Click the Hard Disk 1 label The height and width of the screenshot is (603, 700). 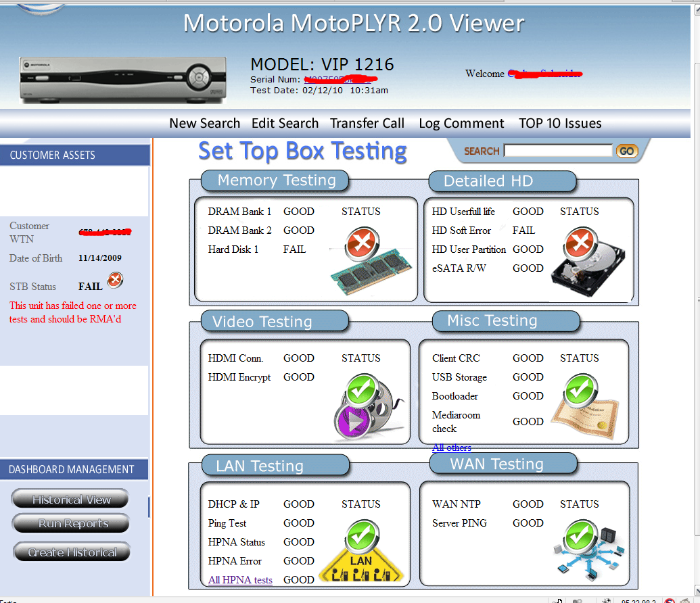(x=233, y=249)
